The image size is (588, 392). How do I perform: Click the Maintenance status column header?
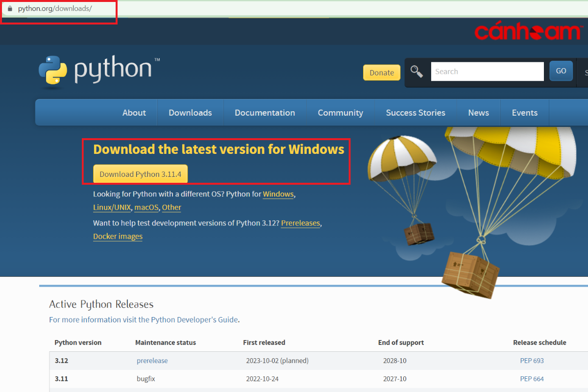[x=166, y=343]
